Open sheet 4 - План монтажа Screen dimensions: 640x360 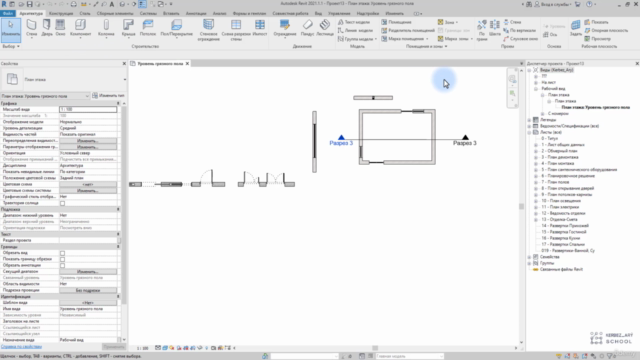click(558, 163)
